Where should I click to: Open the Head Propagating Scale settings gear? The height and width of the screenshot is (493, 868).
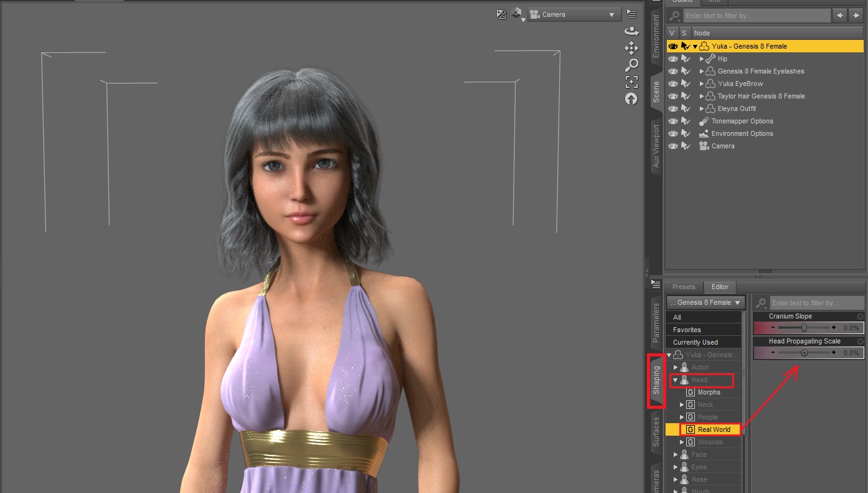pyautogui.click(x=861, y=341)
